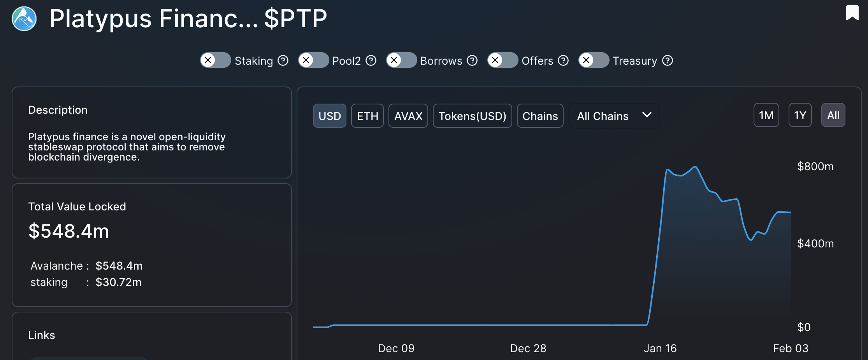The image size is (868, 360).
Task: Click the Avalanche $548.4m row
Action: tap(86, 266)
